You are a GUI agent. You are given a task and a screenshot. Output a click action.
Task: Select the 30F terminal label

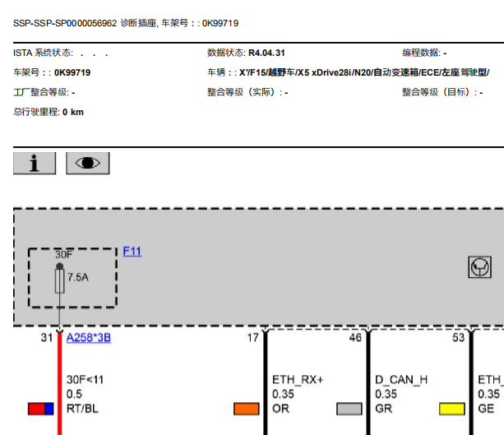click(x=64, y=255)
